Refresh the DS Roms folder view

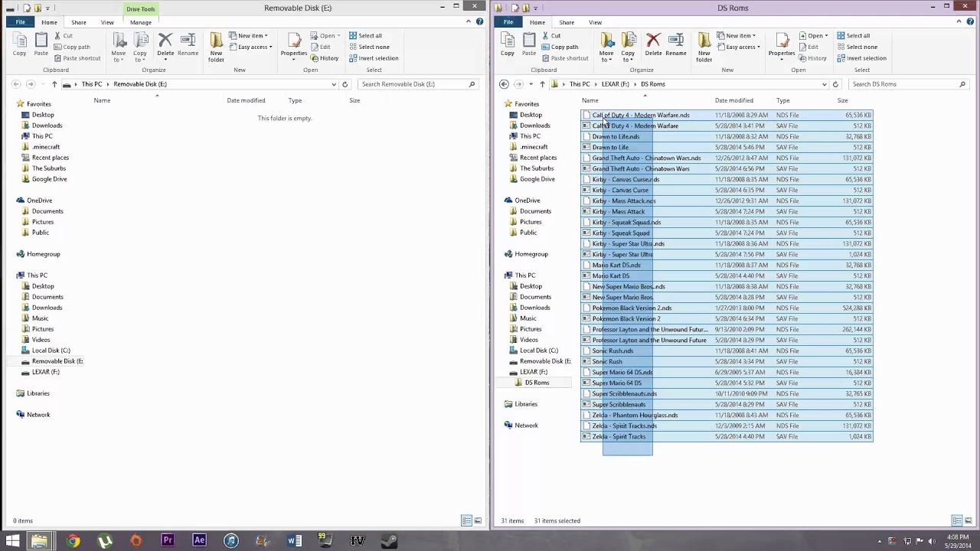tap(835, 84)
